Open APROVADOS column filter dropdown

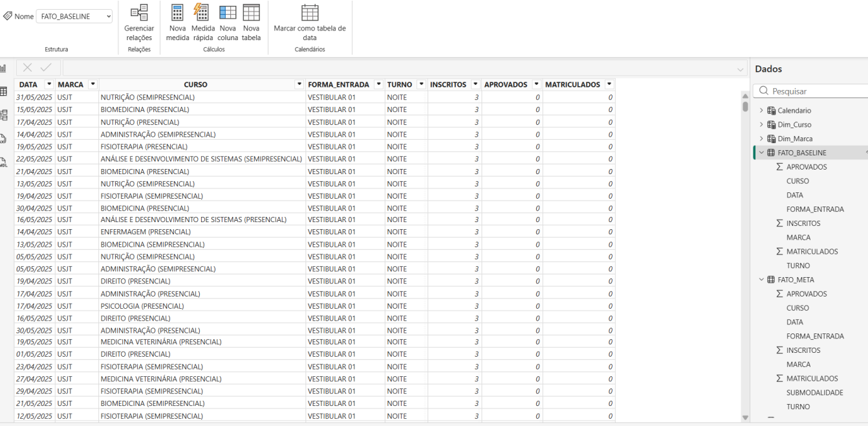(x=537, y=85)
